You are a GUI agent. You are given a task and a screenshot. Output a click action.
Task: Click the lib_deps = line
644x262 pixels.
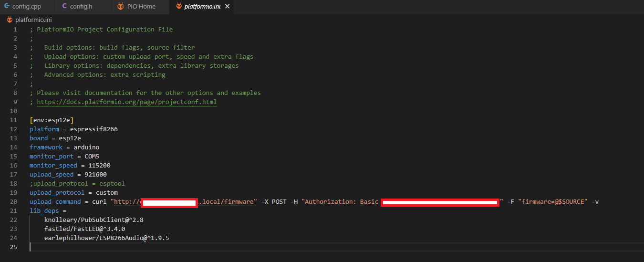click(x=48, y=211)
